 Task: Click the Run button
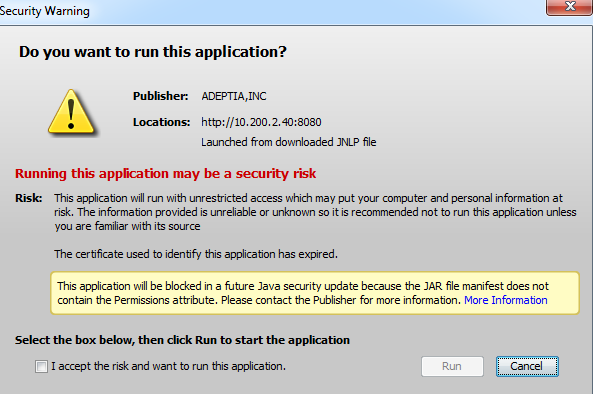[x=452, y=366]
